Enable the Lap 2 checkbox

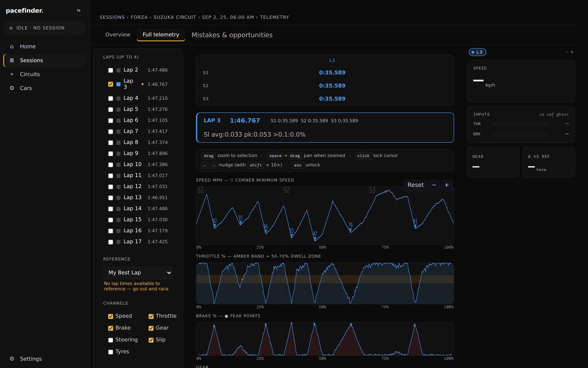110,70
